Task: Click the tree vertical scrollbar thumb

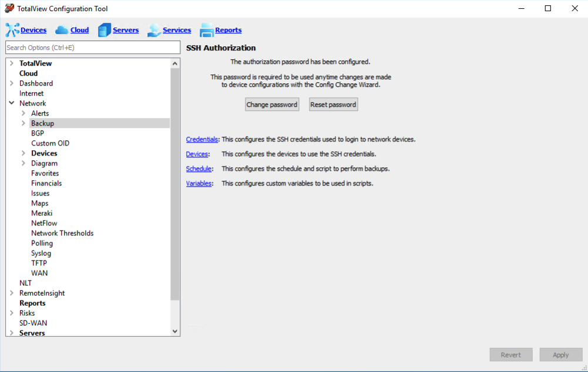Action: coord(174,184)
